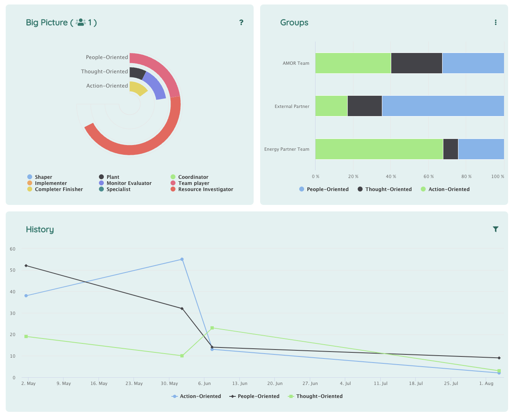Click Thought-Oriented low point at 10
This screenshot has height=420, width=515.
[182, 356]
